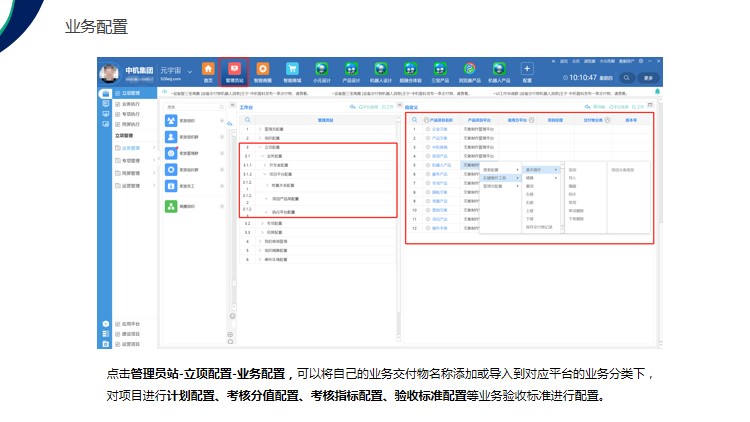Select the radio button in table row 1
750x422 pixels.
[x=428, y=129]
